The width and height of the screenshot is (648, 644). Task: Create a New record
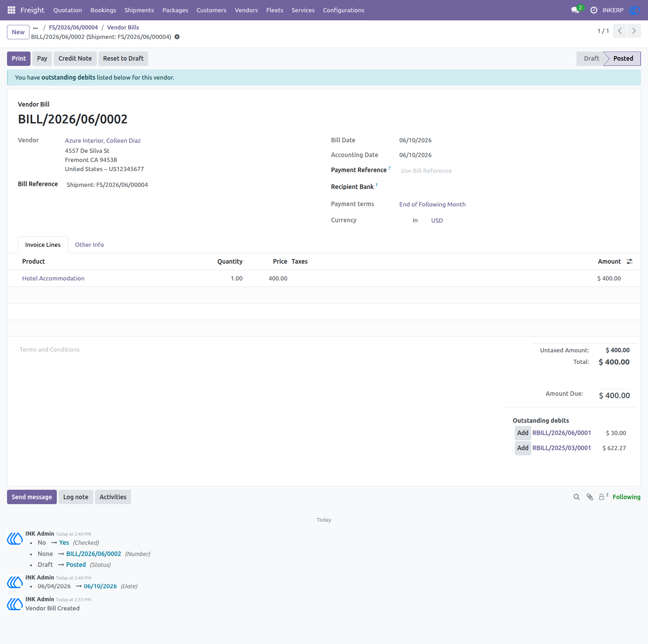click(x=18, y=32)
